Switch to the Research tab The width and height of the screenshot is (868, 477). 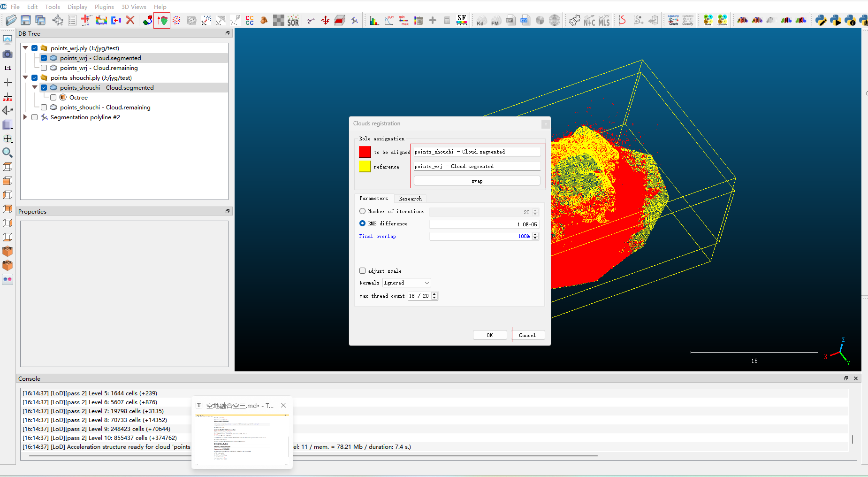pos(410,199)
